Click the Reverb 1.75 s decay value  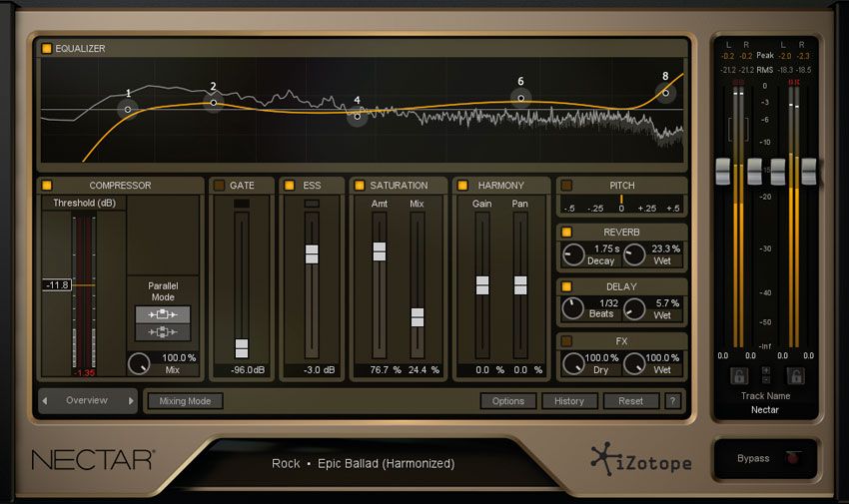[x=607, y=249]
